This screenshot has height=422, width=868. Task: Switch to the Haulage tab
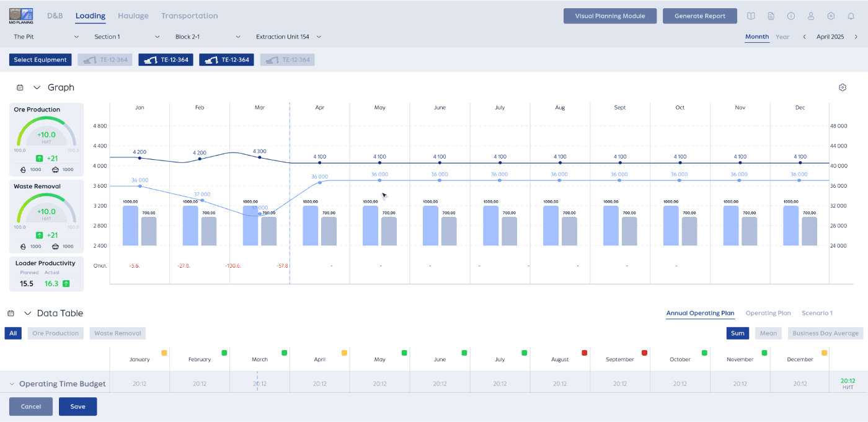pyautogui.click(x=133, y=15)
